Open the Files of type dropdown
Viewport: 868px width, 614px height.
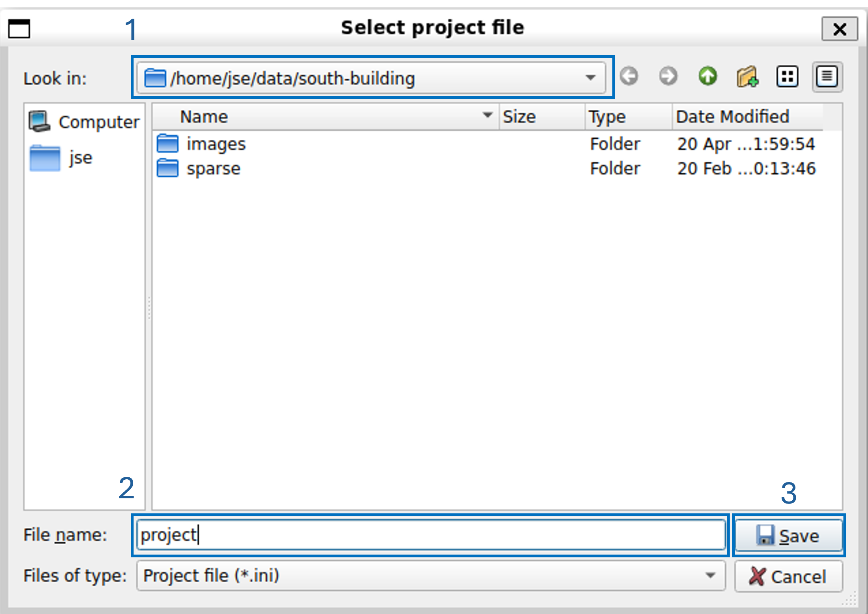point(710,575)
